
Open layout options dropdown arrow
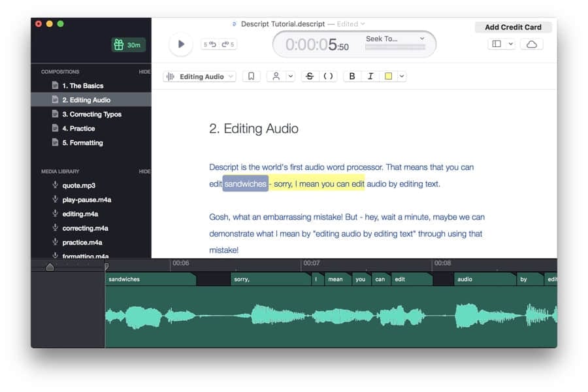click(x=510, y=44)
